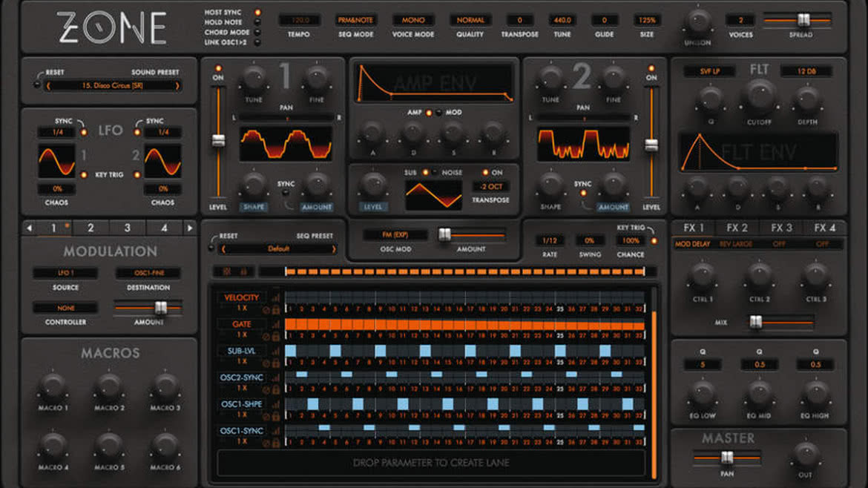868x488 pixels.
Task: Turn off oscillator 1 ON switch
Action: (x=218, y=69)
